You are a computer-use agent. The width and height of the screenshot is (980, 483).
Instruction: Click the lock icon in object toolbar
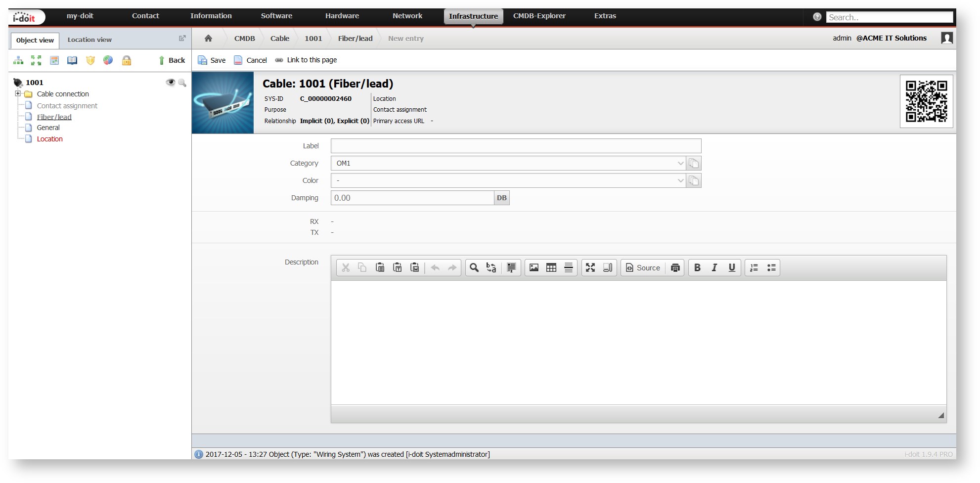pos(127,60)
